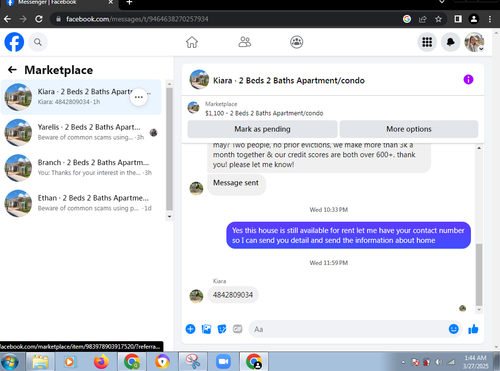Open the tab search dropdown arrow
The width and height of the screenshot is (500, 371).
tap(442, 2)
